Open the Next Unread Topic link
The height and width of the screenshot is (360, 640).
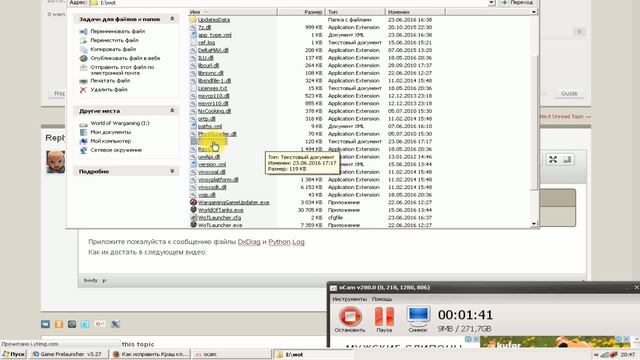565,117
